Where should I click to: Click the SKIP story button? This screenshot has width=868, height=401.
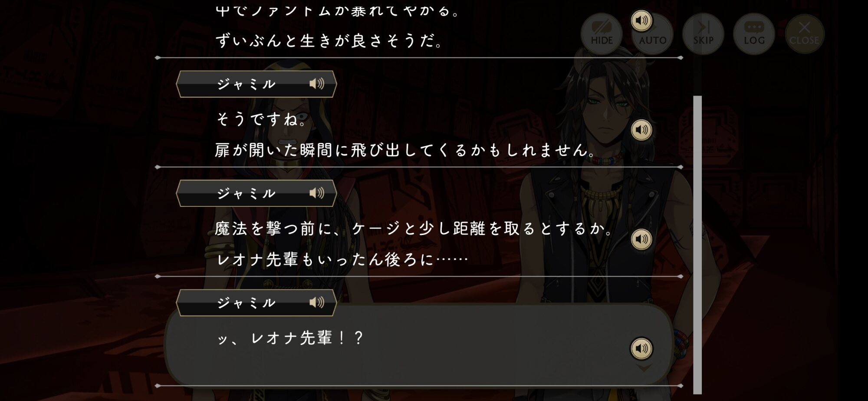point(703,33)
